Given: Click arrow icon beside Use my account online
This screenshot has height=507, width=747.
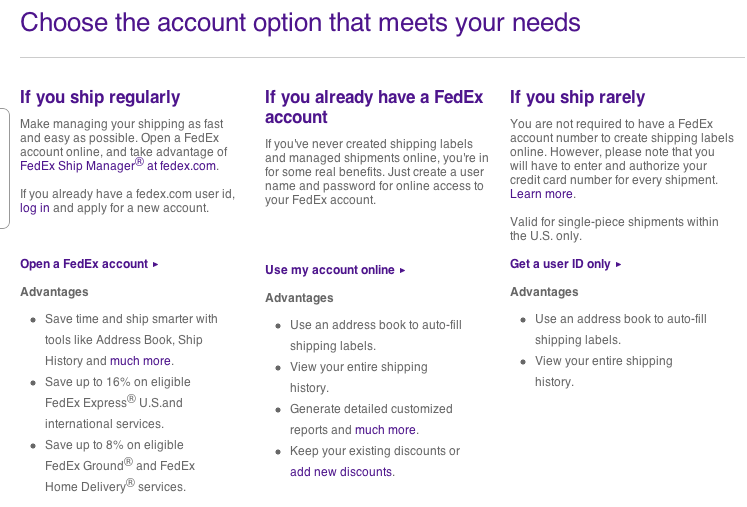Looking at the screenshot, I should [403, 271].
